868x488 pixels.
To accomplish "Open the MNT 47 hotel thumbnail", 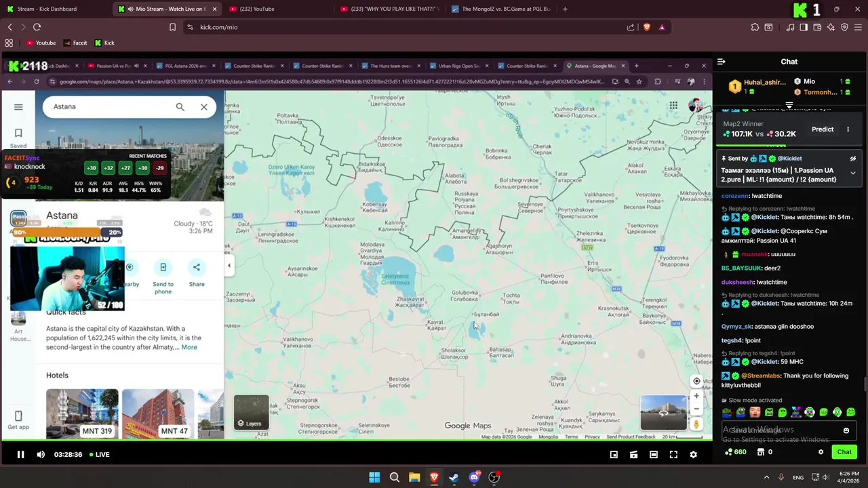I will 157,413.
